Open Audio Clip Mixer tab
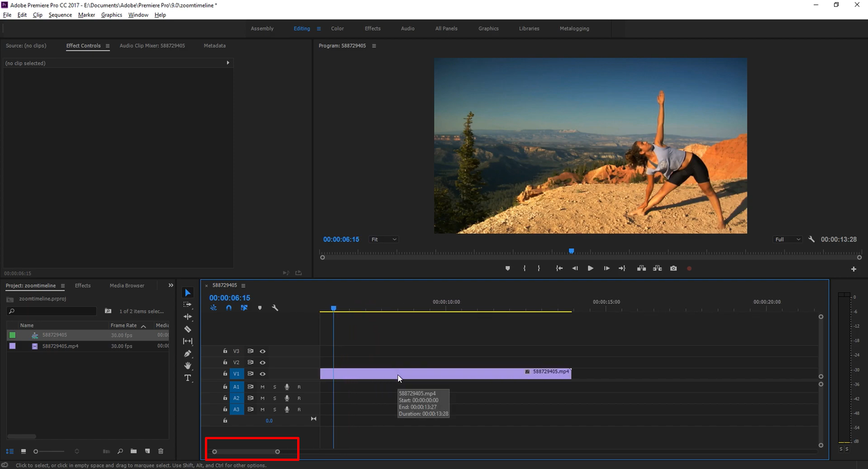Viewport: 868px width, 469px height. pos(151,46)
